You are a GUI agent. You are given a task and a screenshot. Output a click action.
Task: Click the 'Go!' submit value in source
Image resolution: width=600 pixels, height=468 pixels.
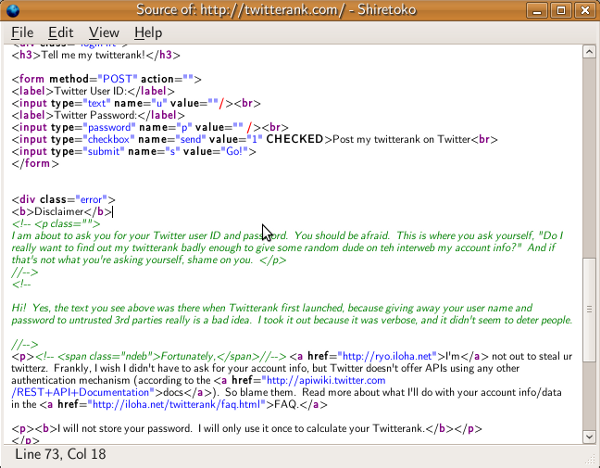[234, 152]
